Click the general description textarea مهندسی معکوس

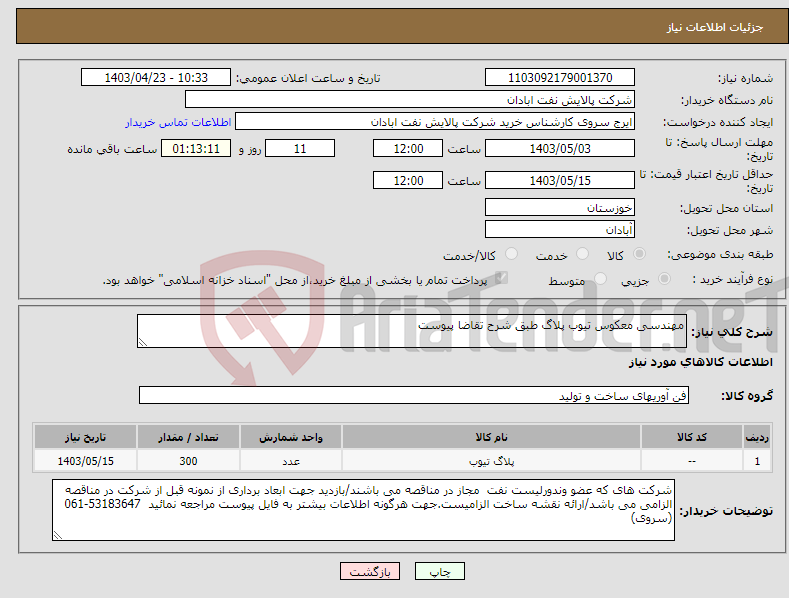click(412, 331)
